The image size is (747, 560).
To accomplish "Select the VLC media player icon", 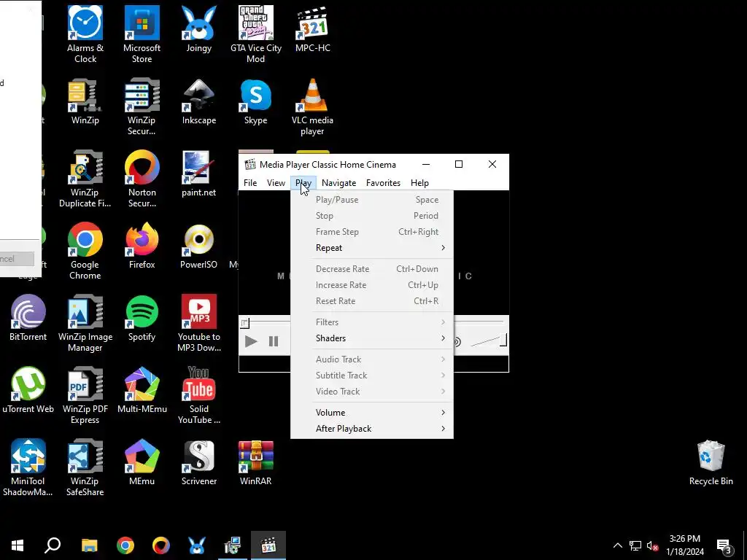I will click(312, 106).
